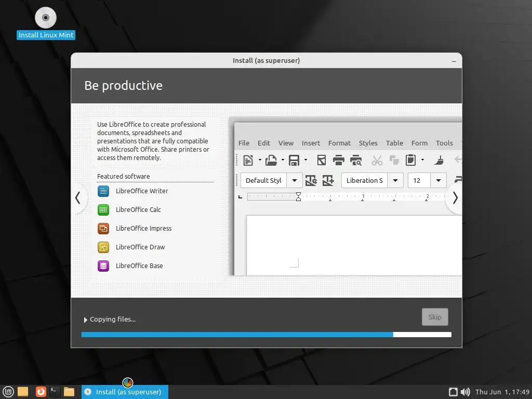
Task: Click the Save floppy icon in slideshow
Action: (294, 160)
